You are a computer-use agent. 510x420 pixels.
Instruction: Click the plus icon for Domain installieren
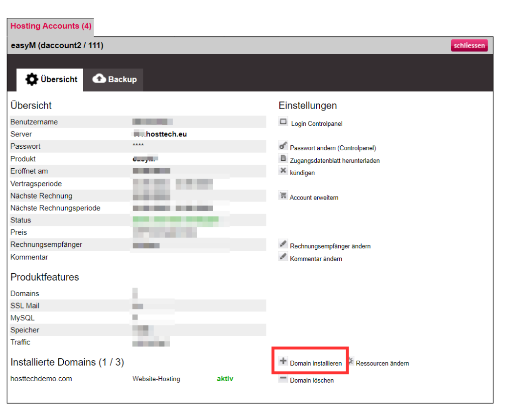tap(283, 361)
